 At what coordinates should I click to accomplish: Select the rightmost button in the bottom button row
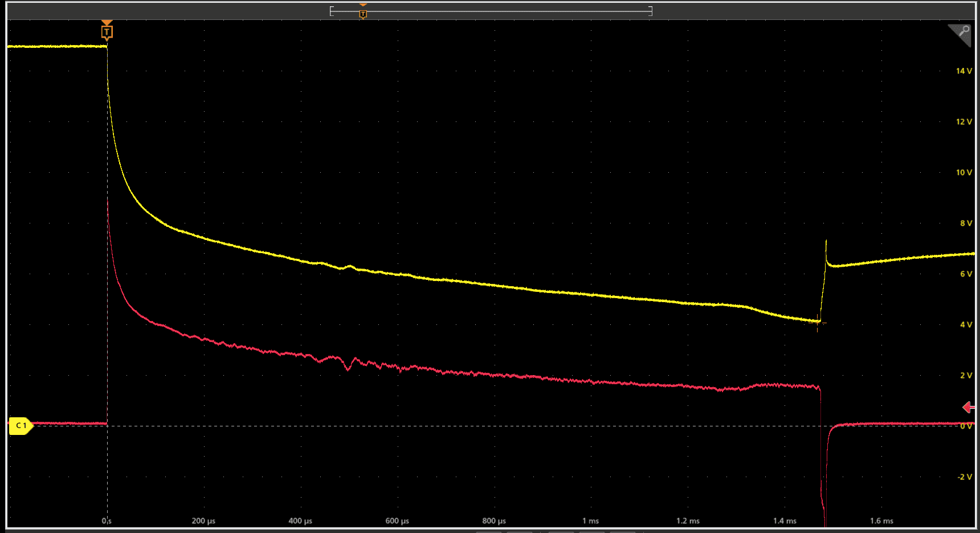(624, 531)
